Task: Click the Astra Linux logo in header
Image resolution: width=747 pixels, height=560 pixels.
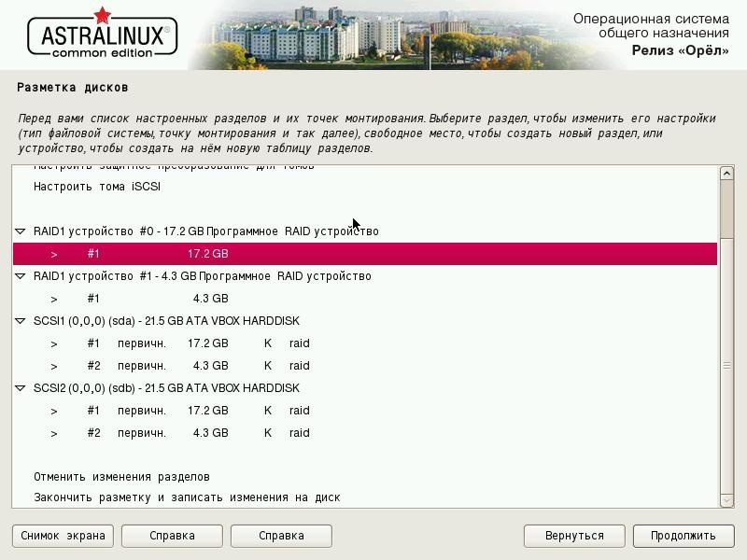Action: (x=103, y=35)
